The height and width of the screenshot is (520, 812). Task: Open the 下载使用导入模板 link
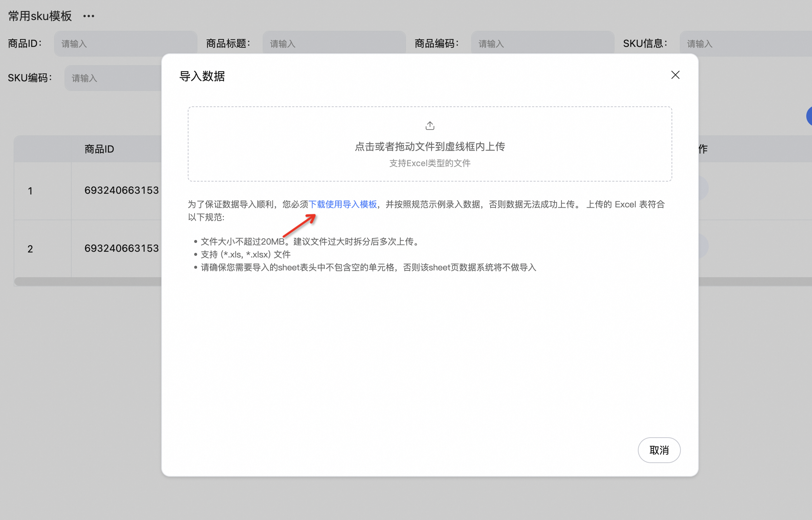pos(343,204)
